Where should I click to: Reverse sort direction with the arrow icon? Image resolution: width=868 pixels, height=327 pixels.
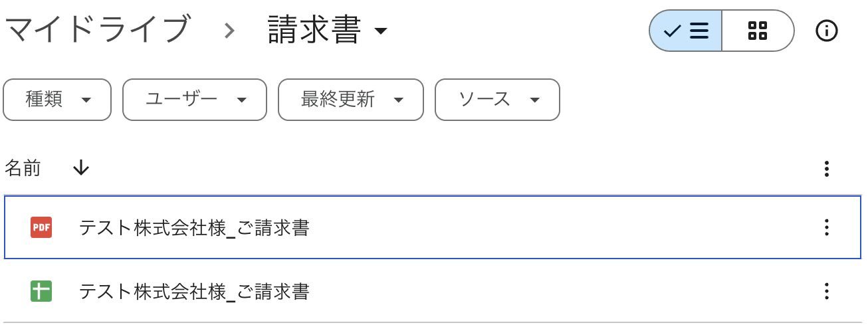click(80, 169)
